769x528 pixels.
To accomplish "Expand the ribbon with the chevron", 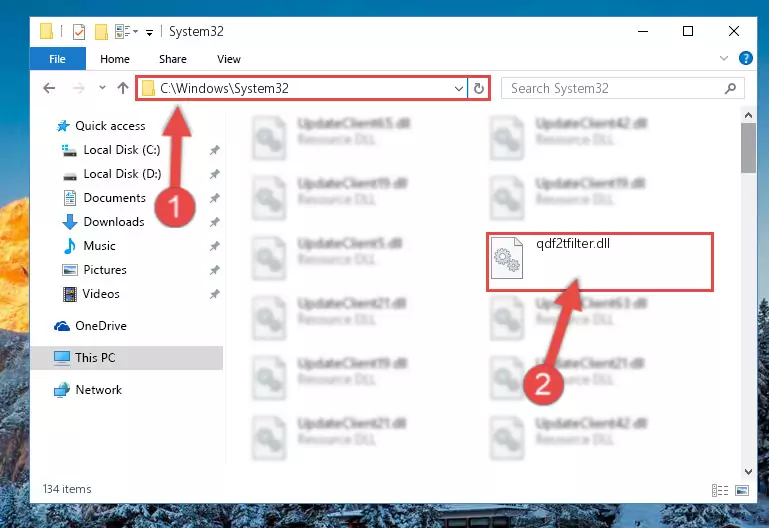I will pos(724,58).
